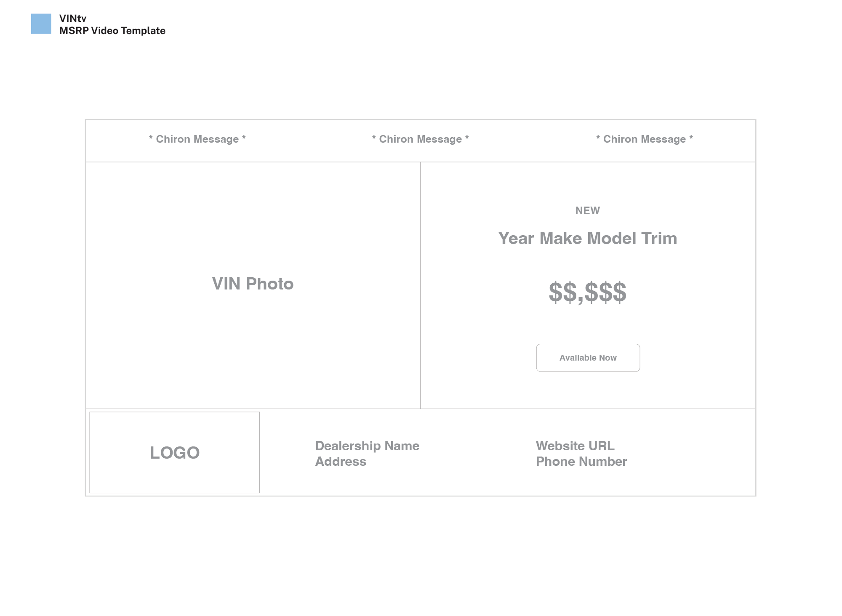Click the blue square VINtv logo
The image size is (842, 616).
(x=41, y=24)
